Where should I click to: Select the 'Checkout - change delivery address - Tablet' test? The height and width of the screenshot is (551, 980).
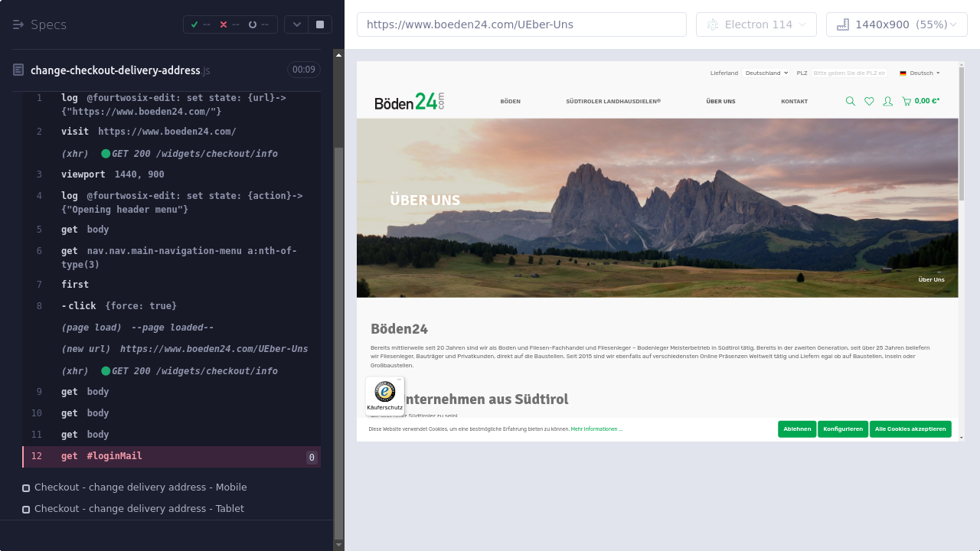click(139, 509)
